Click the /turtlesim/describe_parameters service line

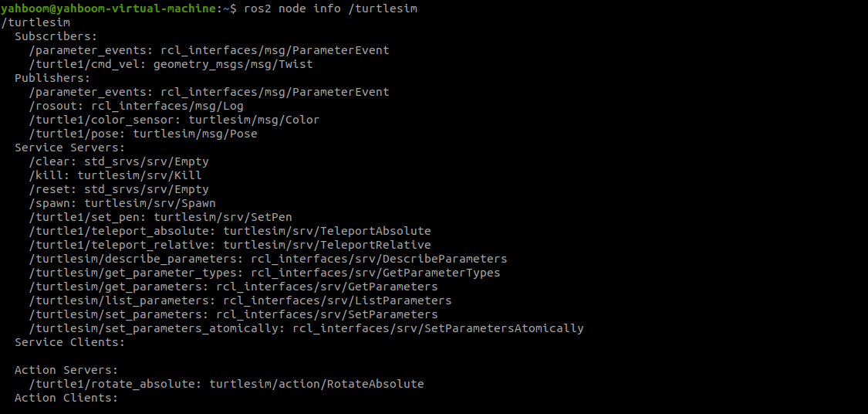[268, 259]
